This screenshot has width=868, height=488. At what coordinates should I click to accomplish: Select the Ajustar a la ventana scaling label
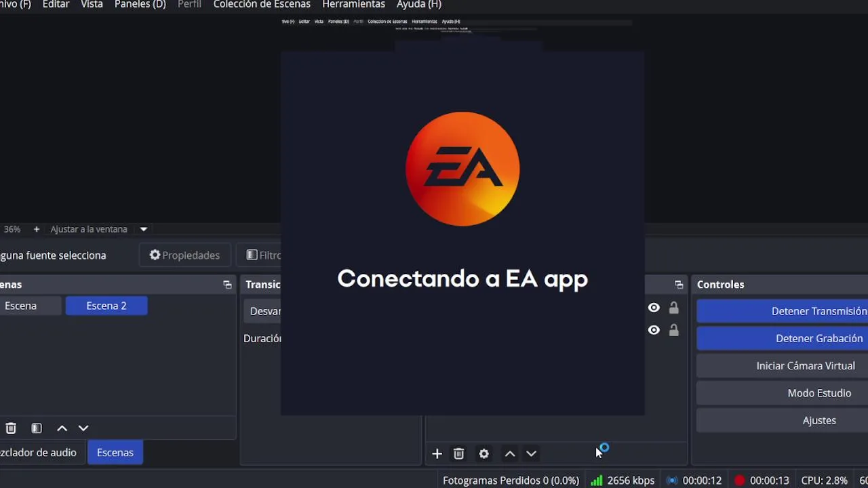click(89, 229)
